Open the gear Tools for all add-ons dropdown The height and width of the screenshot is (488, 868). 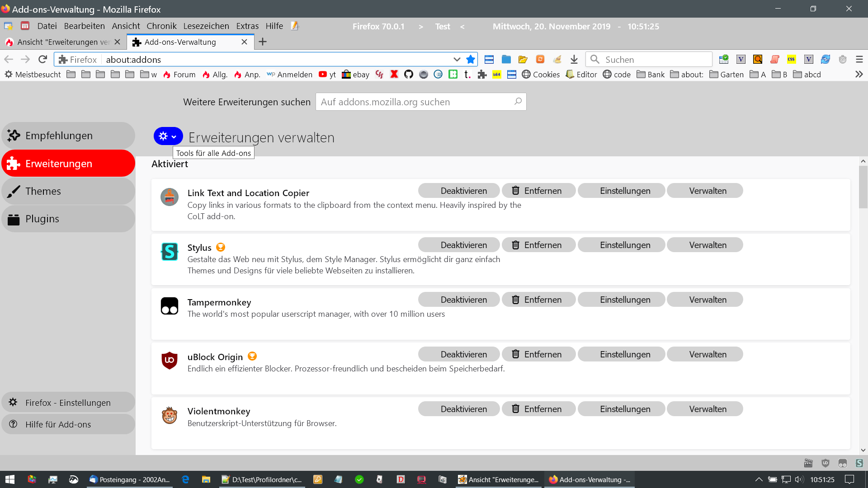168,136
